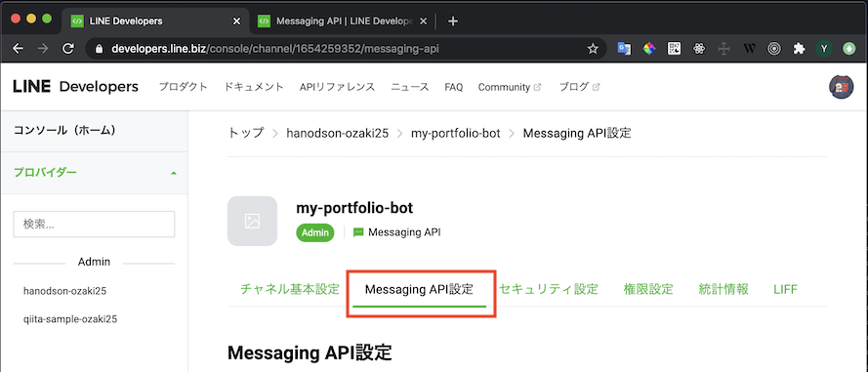
Task: Collapse the プロバイダー section
Action: click(x=94, y=172)
